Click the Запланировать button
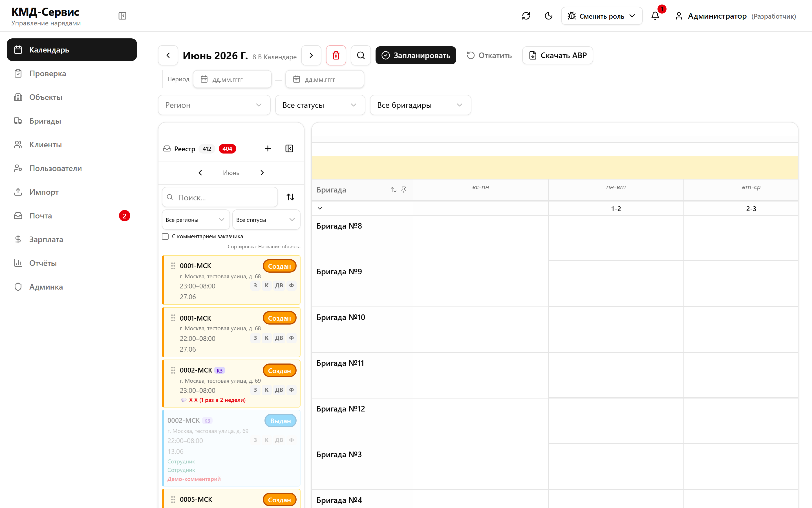The image size is (812, 508). (416, 55)
